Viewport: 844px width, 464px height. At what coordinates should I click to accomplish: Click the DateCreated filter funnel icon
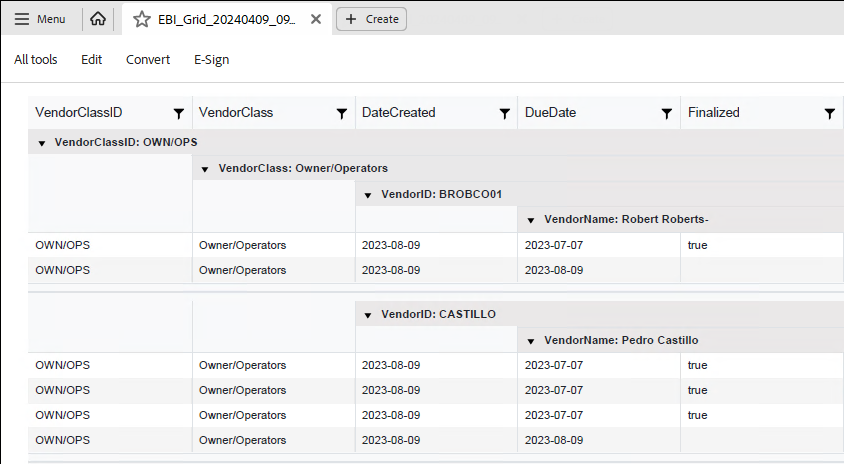coord(505,114)
